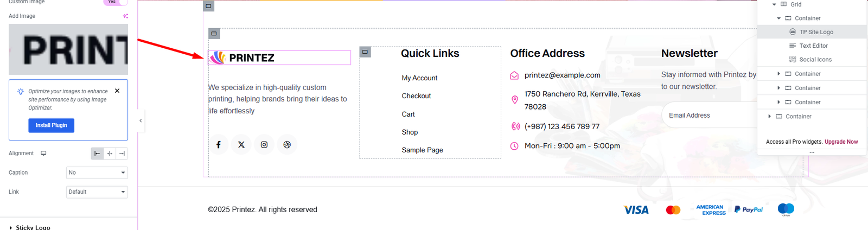Viewport: 868px width, 230px height.
Task: Set logo alignment to center
Action: [x=110, y=154]
